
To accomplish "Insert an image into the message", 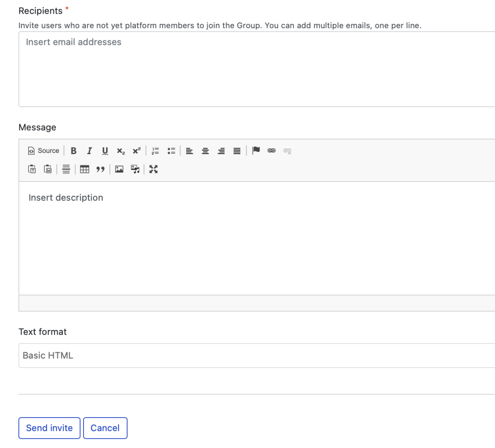I will point(119,169).
